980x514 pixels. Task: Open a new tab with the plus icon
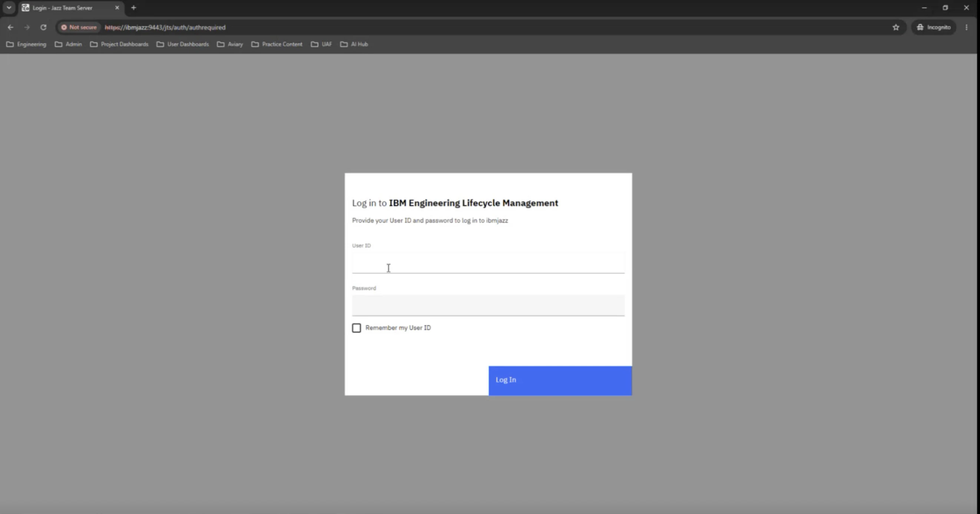point(133,8)
